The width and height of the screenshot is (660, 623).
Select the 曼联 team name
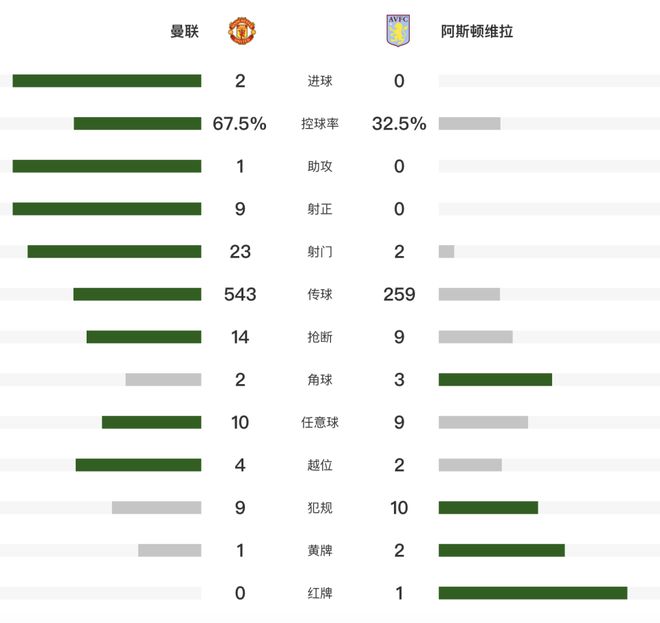coord(184,31)
